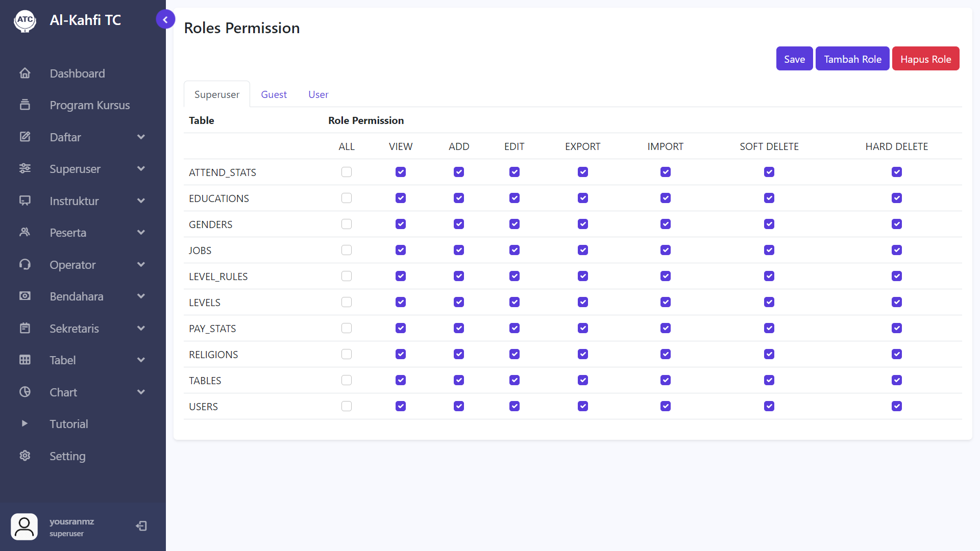The width and height of the screenshot is (980, 551).
Task: Uncheck EXPORT for LEVELS row
Action: click(x=583, y=303)
